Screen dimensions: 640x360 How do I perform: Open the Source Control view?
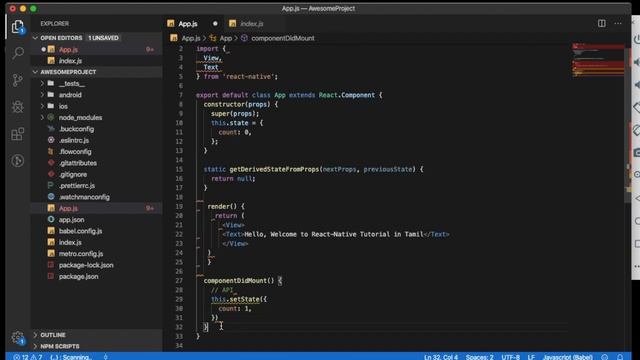point(18,80)
